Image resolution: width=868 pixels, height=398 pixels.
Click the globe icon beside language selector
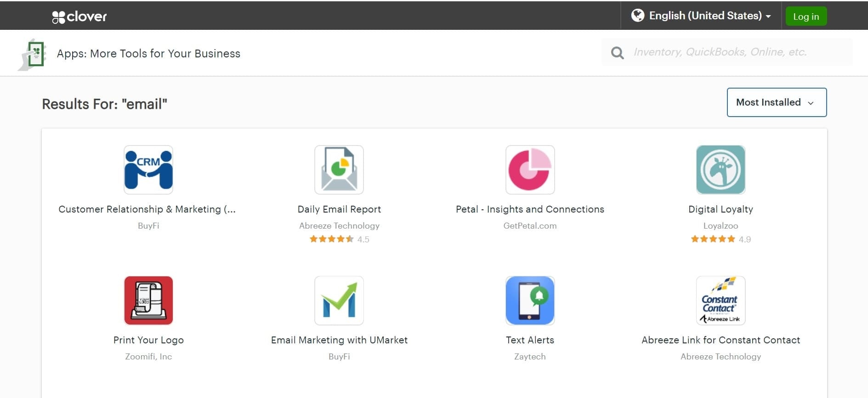coord(638,16)
